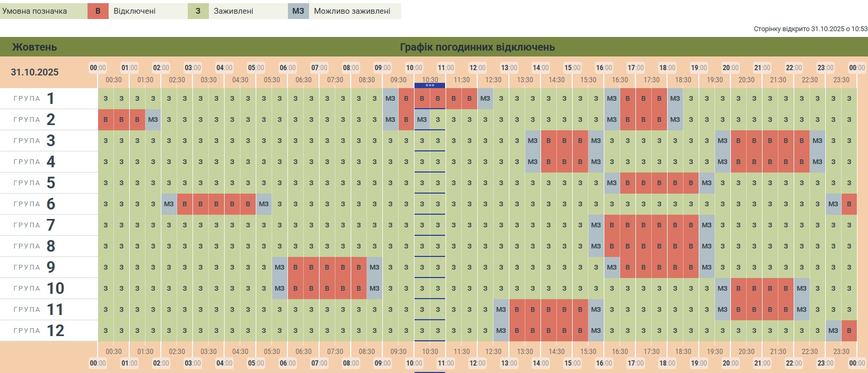Image resolution: width=868 pixels, height=373 pixels.
Task: Select the Група 1 row label
Action: coord(35,99)
